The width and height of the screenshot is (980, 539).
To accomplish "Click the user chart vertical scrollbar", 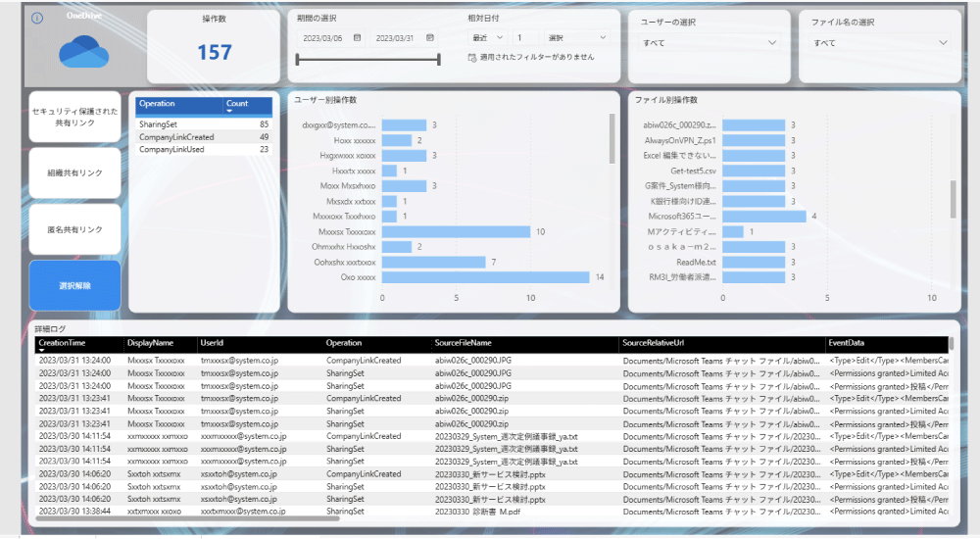I will coord(612,139).
